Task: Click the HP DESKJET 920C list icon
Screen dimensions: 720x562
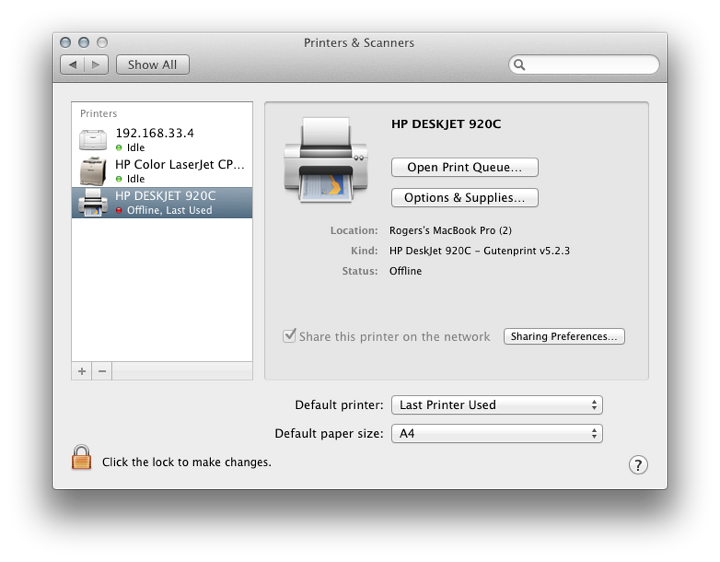Action: coord(93,202)
